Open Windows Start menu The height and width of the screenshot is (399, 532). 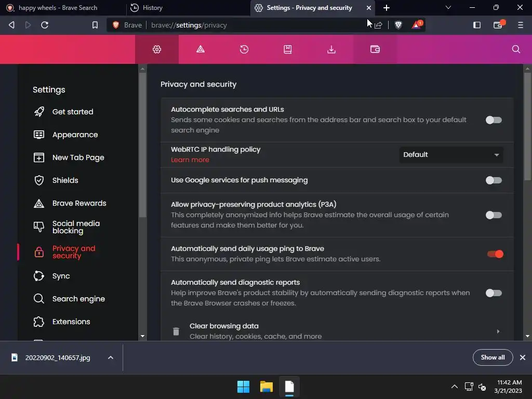243,387
